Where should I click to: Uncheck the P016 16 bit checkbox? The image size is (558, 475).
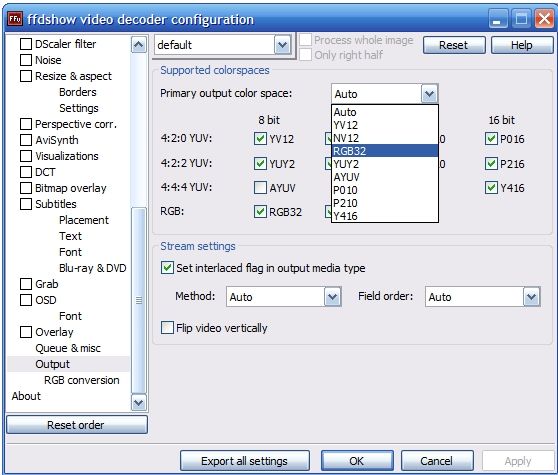pyautogui.click(x=491, y=138)
